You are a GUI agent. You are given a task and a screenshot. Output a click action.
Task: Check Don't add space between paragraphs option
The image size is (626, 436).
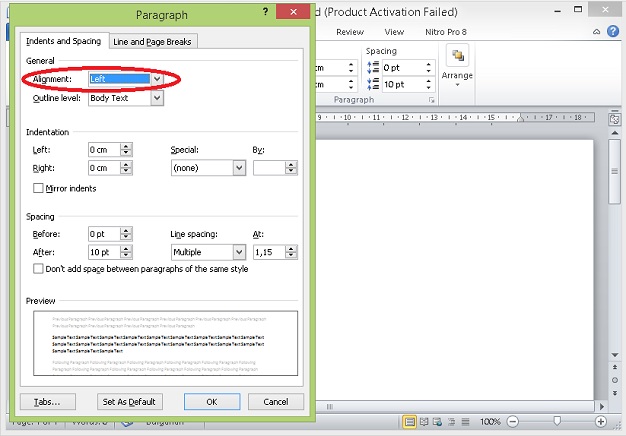coord(38,269)
